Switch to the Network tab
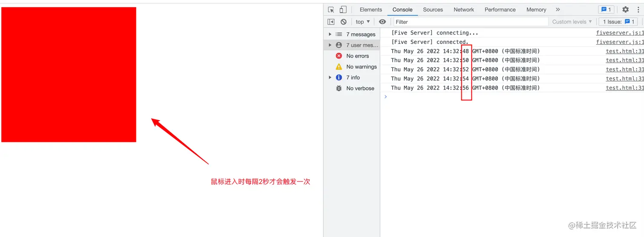 (x=464, y=9)
